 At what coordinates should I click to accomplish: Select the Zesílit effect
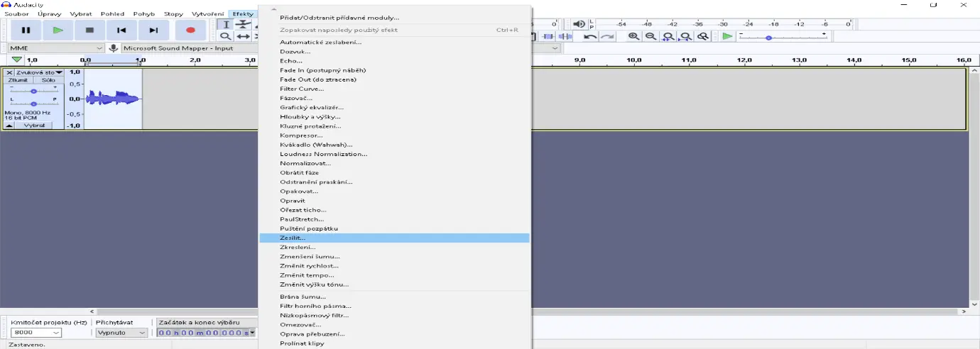point(394,238)
